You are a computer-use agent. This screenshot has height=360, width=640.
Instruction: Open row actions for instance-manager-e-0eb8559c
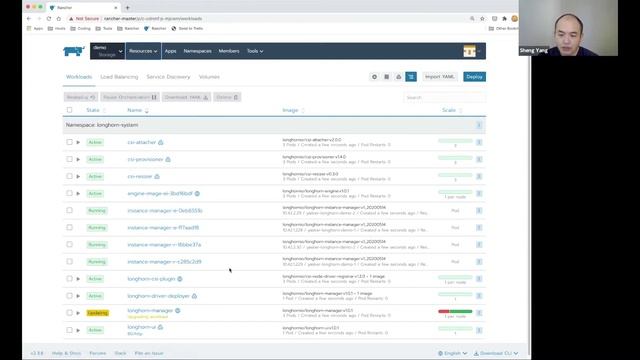click(479, 211)
